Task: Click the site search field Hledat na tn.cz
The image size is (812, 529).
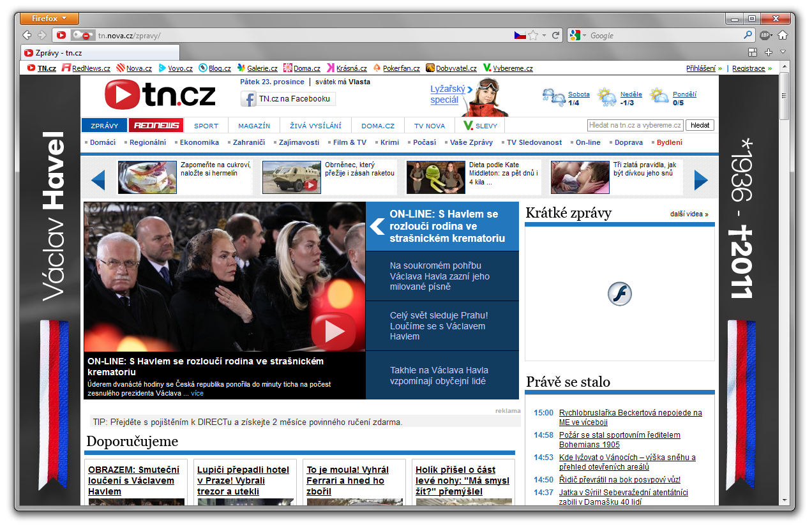Action: point(635,125)
